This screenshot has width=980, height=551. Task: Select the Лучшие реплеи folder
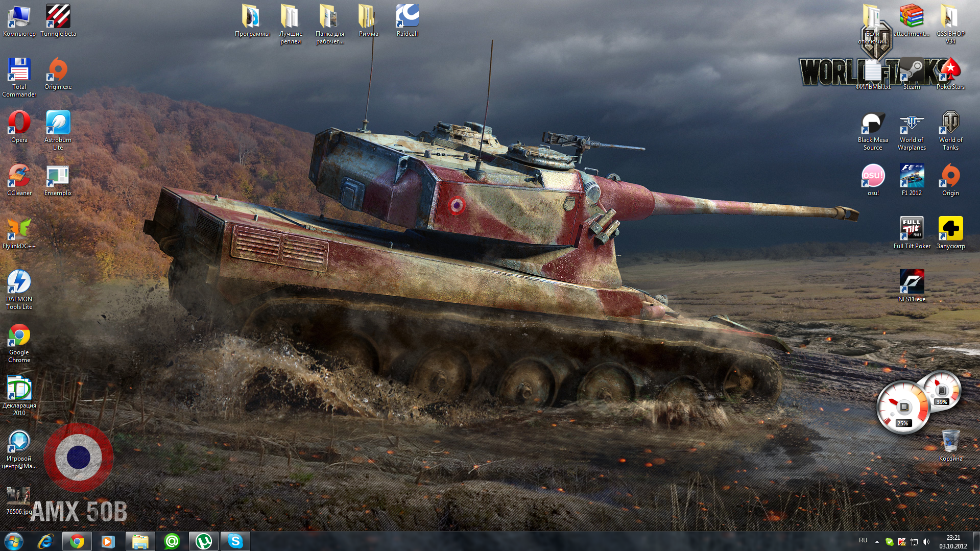(291, 24)
